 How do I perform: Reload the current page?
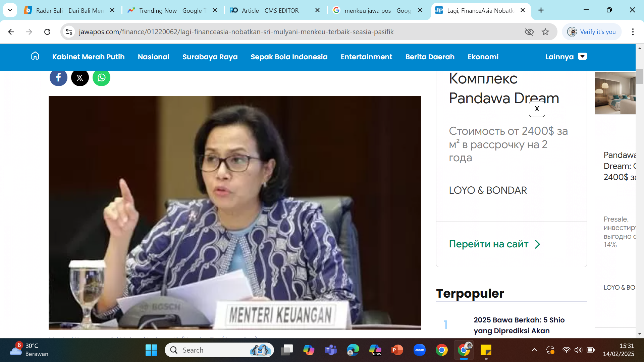click(47, 32)
